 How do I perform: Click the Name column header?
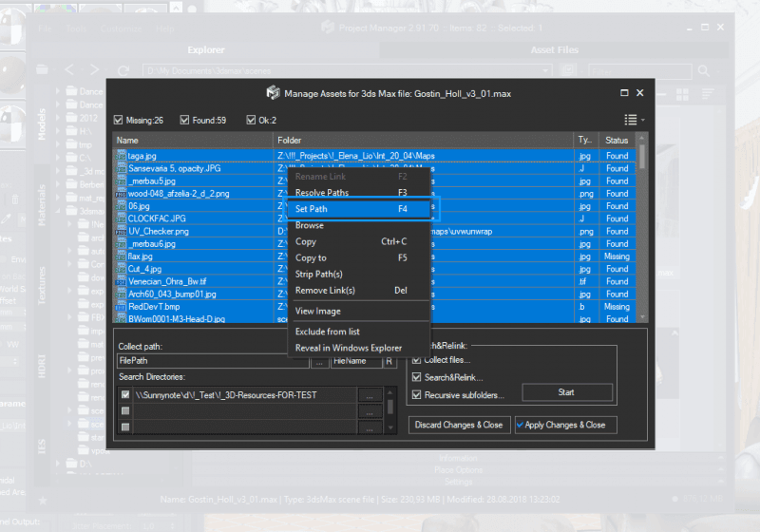[x=193, y=140]
